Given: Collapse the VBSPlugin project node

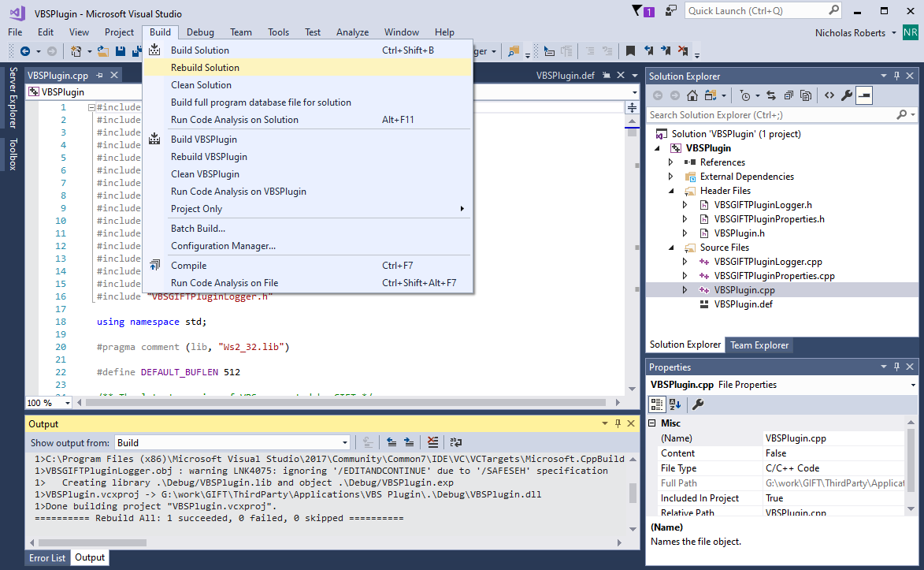Looking at the screenshot, I should pyautogui.click(x=657, y=148).
